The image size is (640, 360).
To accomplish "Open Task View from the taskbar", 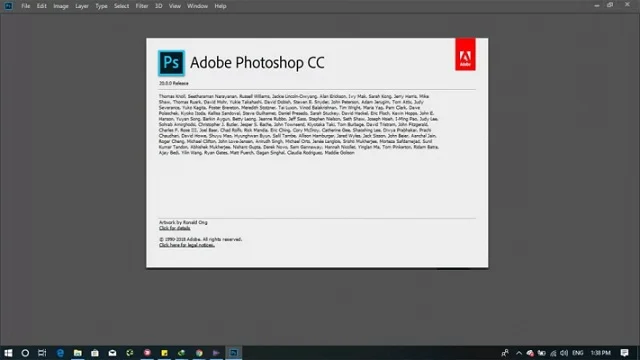I will pos(42,353).
